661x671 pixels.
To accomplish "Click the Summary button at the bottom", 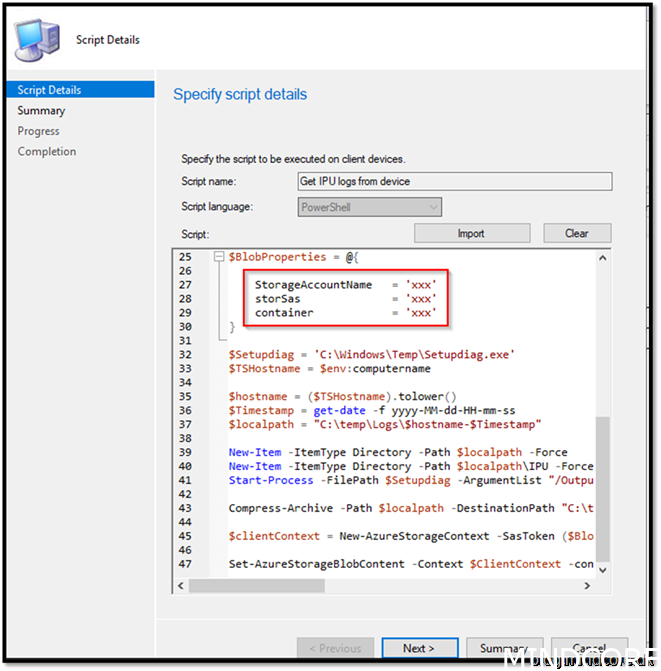I will [x=503, y=648].
